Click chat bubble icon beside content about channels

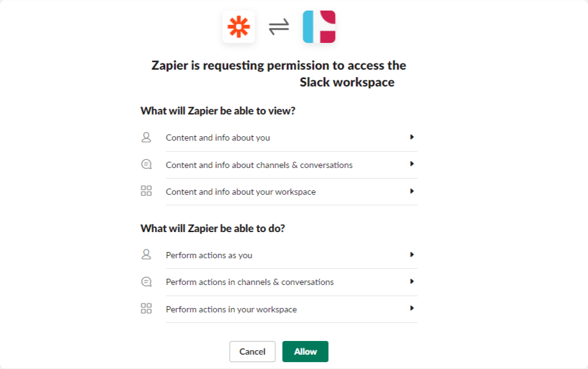(x=146, y=165)
